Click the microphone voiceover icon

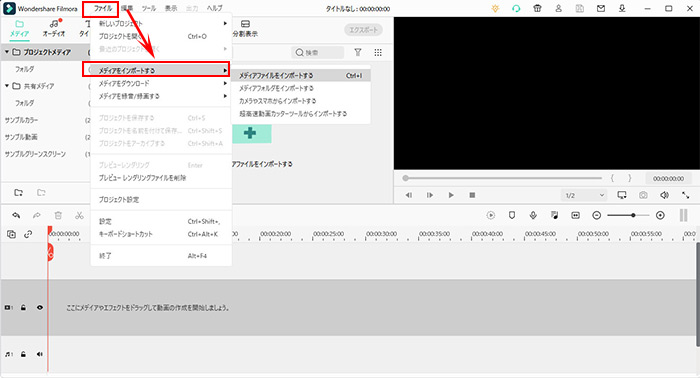pos(533,215)
